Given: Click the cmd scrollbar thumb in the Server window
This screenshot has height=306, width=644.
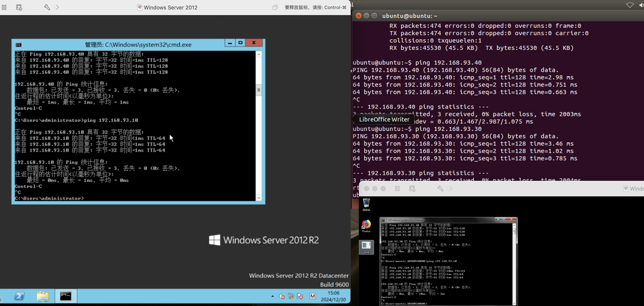Looking at the screenshot, I should (x=259, y=90).
